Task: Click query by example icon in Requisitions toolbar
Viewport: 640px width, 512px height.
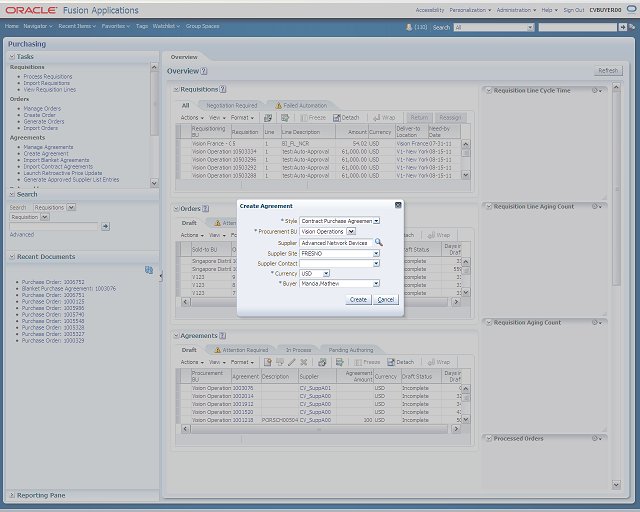Action: coord(285,118)
